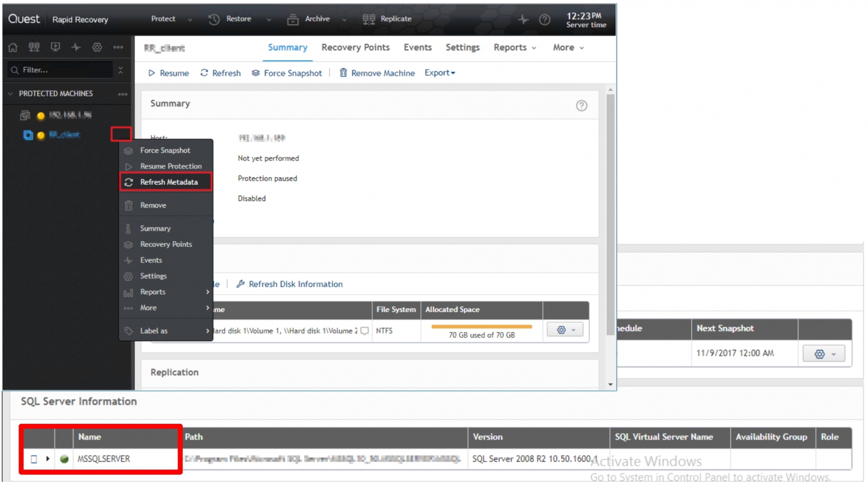This screenshot has width=868, height=484.
Task: Click the comment icon beside the volume name
Action: [365, 330]
